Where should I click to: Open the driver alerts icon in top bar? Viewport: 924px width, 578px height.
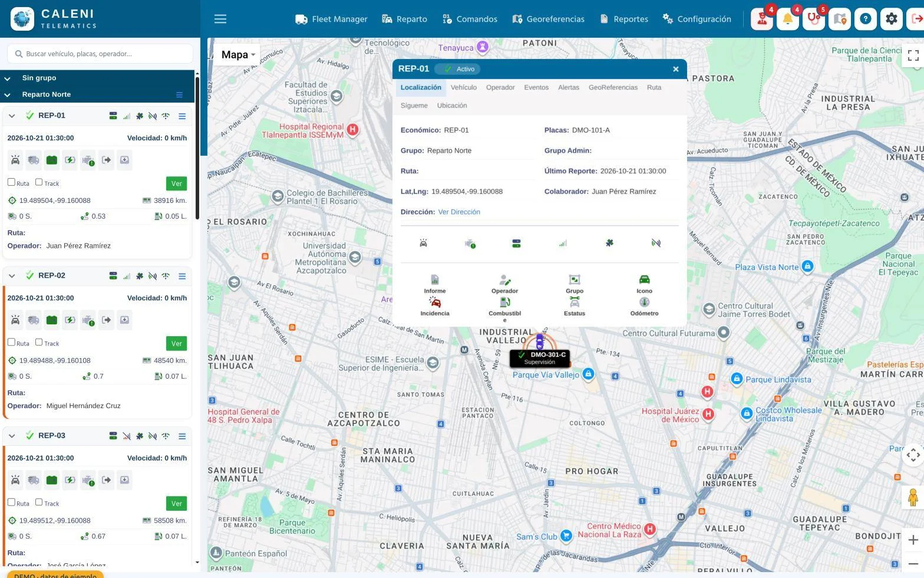(762, 19)
